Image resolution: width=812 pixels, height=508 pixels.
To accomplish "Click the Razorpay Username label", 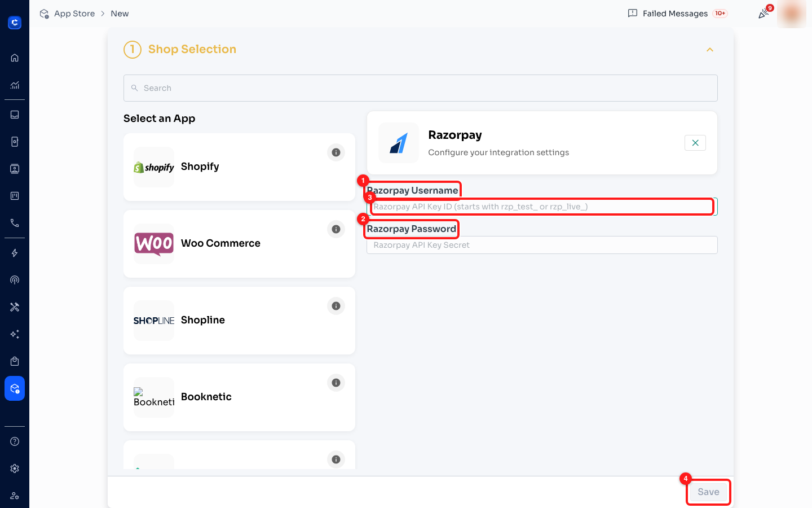I will 412,190.
